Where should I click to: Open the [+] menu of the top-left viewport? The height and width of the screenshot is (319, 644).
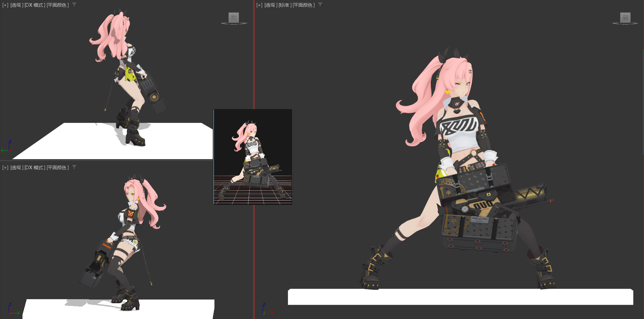(x=5, y=5)
